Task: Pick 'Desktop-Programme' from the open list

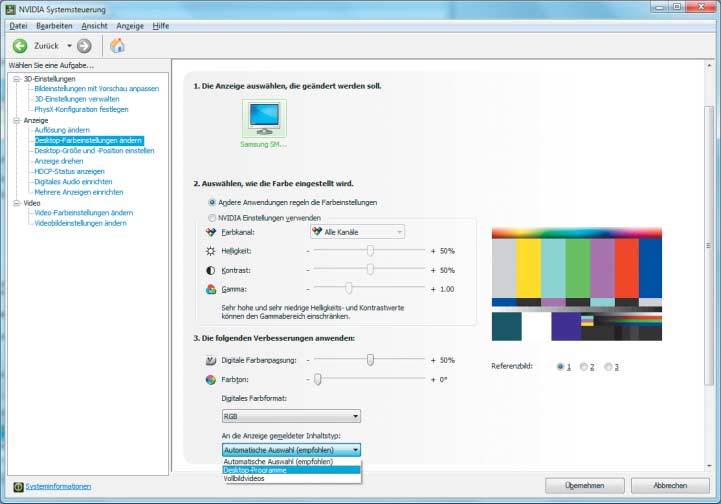Action: click(x=292, y=470)
